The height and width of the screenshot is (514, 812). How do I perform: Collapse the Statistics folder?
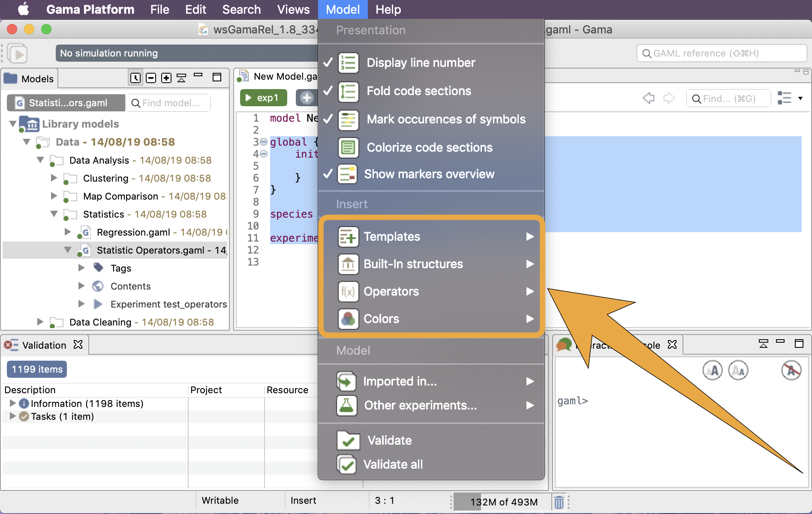(54, 214)
